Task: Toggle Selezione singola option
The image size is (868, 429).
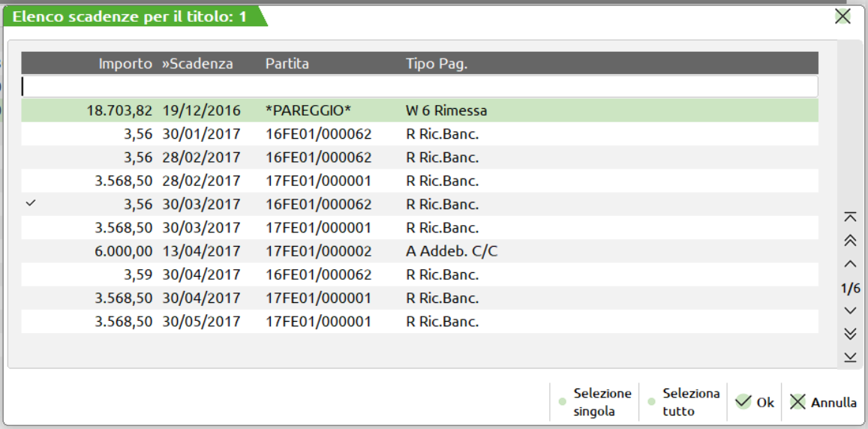Action: click(x=594, y=402)
